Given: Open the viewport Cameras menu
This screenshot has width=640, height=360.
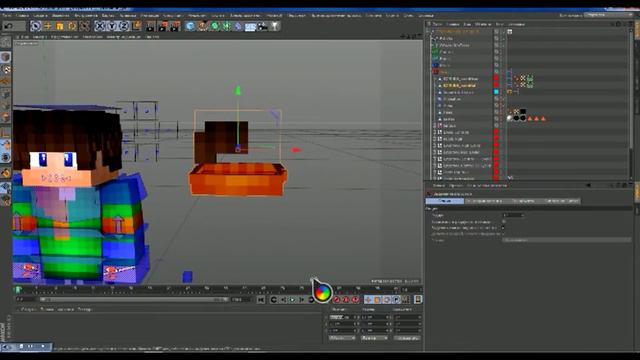Looking at the screenshot, I should coord(39,37).
